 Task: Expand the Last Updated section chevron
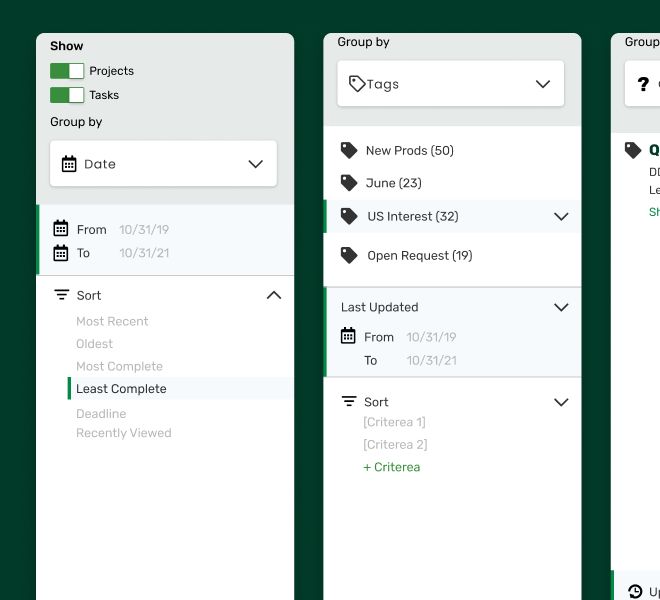pyautogui.click(x=561, y=307)
